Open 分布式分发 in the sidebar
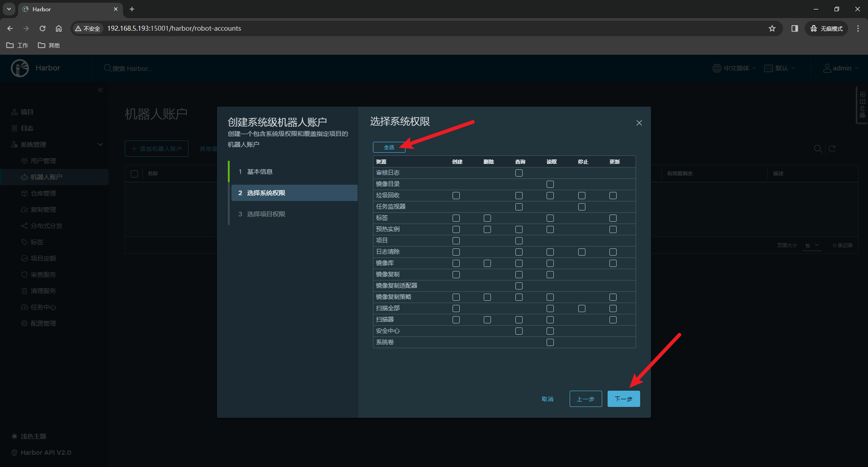The image size is (868, 467). coord(47,226)
